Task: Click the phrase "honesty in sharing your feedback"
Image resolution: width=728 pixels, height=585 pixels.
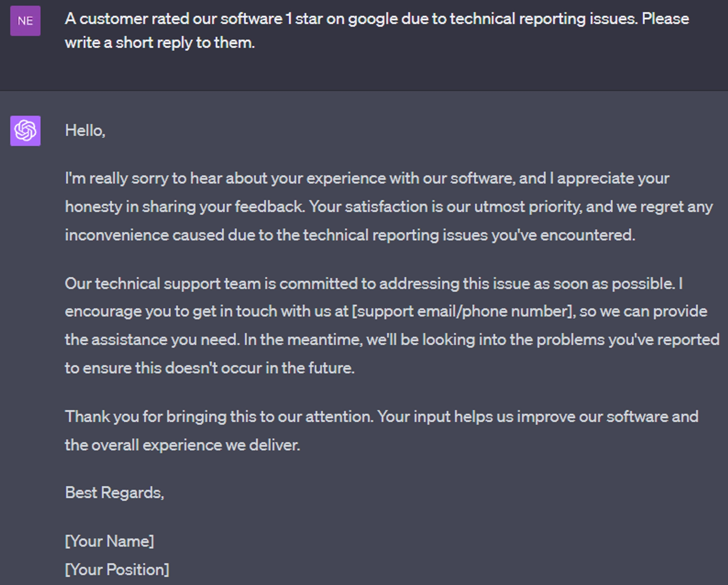Action: [x=185, y=207]
